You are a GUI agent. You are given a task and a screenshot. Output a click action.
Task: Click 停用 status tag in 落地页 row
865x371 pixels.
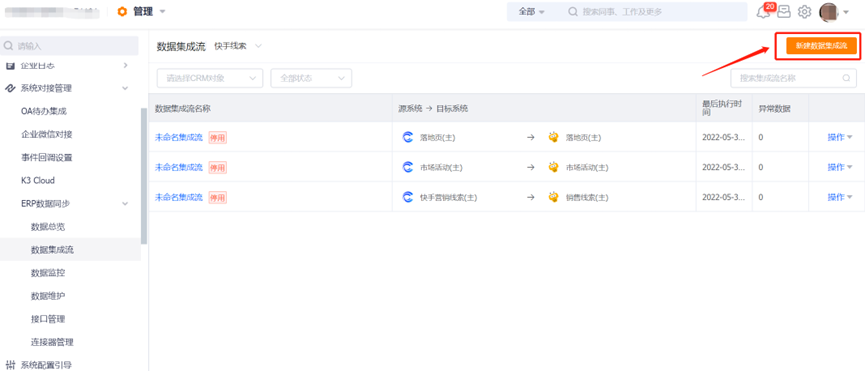[x=217, y=138]
